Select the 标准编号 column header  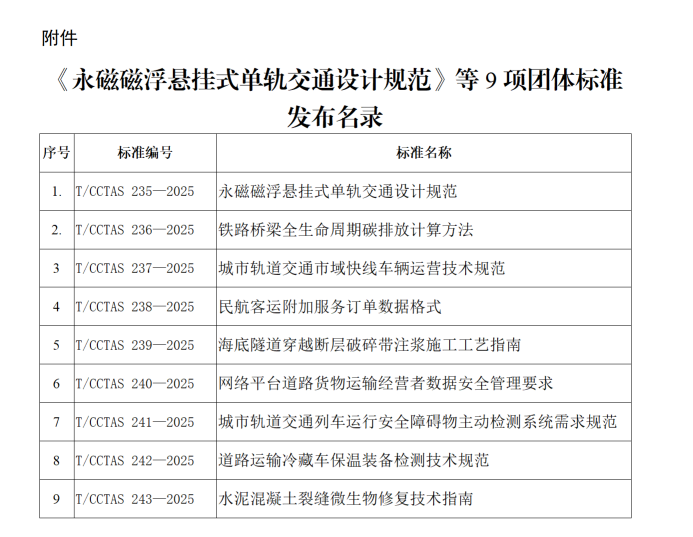(x=144, y=153)
